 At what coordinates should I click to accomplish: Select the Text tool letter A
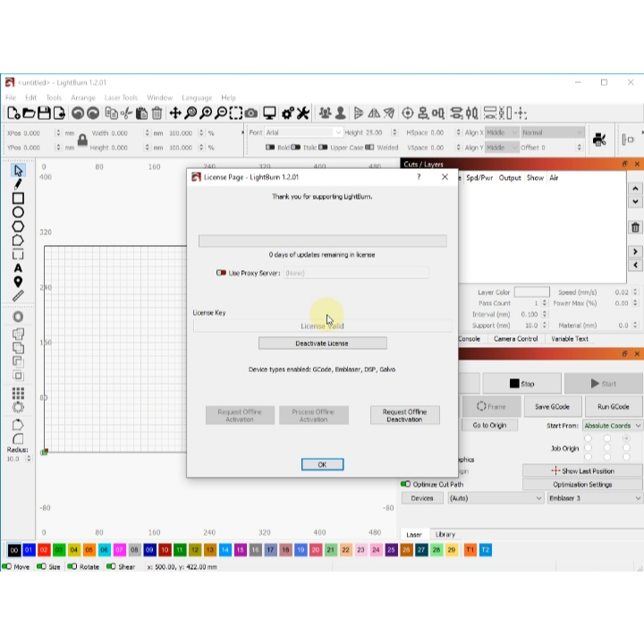tap(18, 268)
